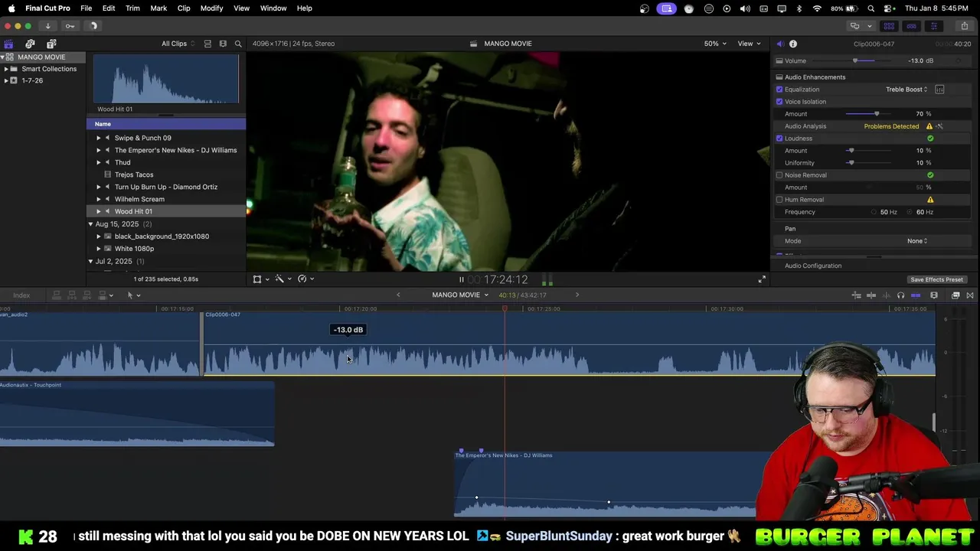980x551 pixels.
Task: Disable the Voice Isolation checkbox
Action: [x=779, y=102]
